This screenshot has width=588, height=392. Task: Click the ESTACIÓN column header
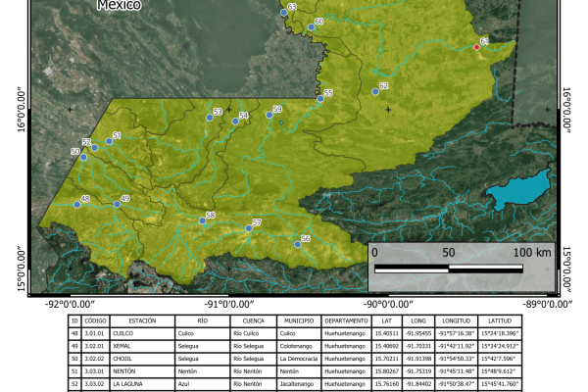click(x=142, y=320)
